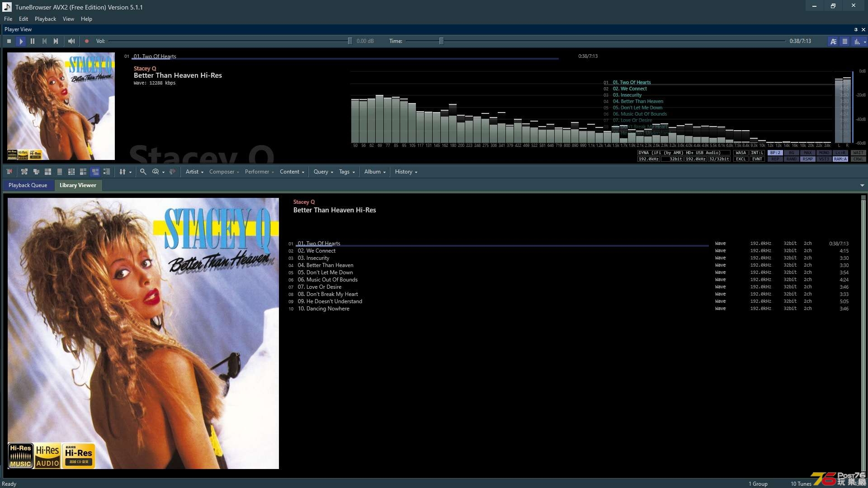Toggle the RAM:A indicator
This screenshot has height=488, width=868.
[x=840, y=159]
